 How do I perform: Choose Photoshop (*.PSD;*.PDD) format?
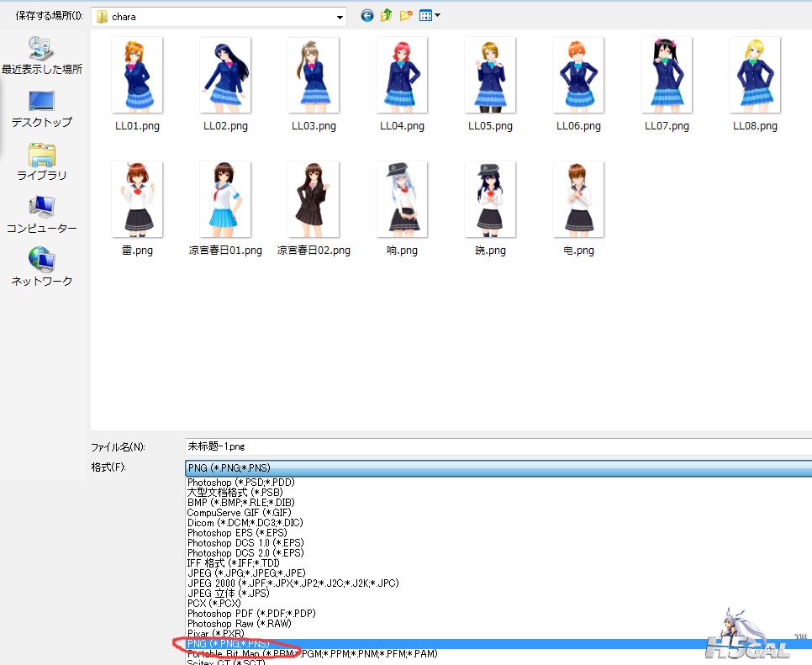tap(240, 483)
